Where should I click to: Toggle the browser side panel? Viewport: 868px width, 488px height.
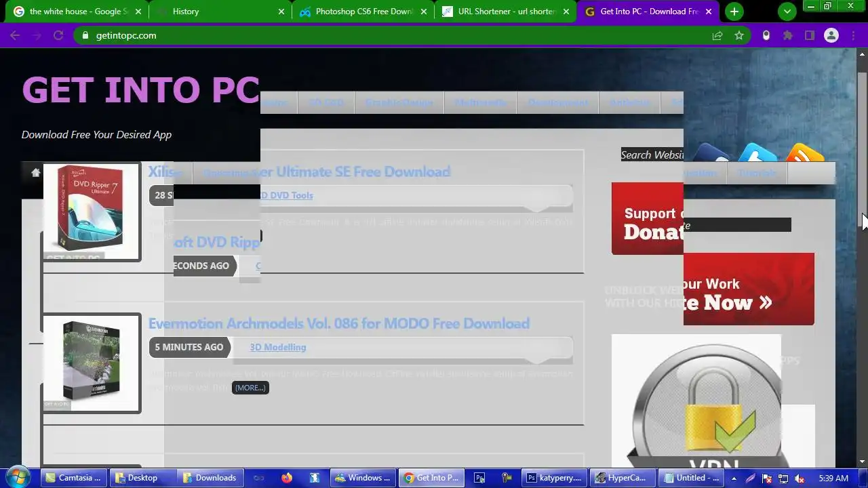(810, 35)
